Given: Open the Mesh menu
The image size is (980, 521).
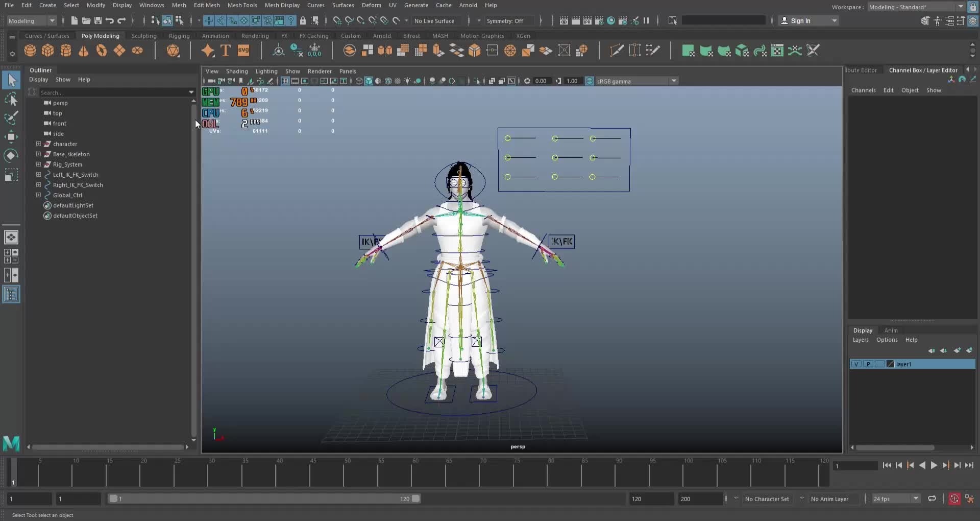Looking at the screenshot, I should (179, 5).
